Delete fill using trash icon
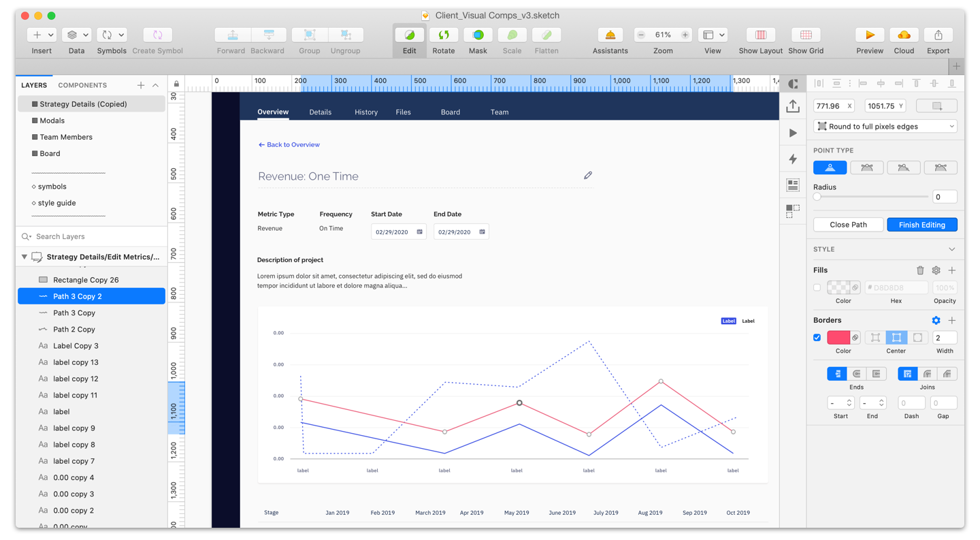Viewport: 980px width, 540px height. 920,270
